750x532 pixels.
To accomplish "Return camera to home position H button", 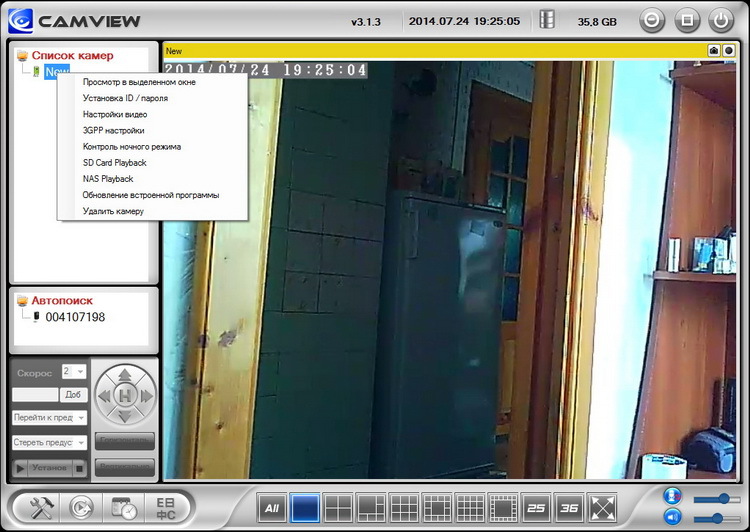I will point(125,396).
